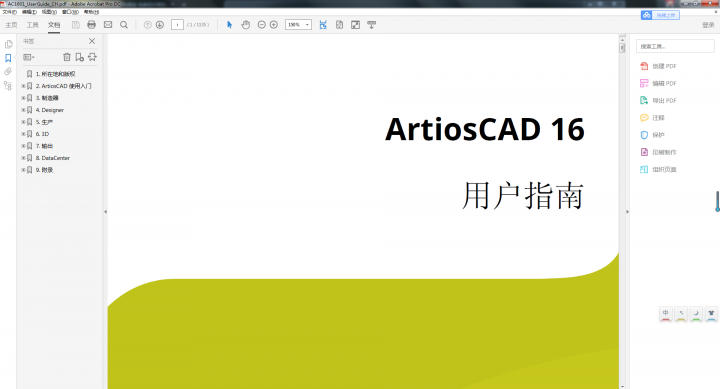The image size is (720, 389).
Task: Expand the 4. Designer bookmark
Action: pos(23,110)
